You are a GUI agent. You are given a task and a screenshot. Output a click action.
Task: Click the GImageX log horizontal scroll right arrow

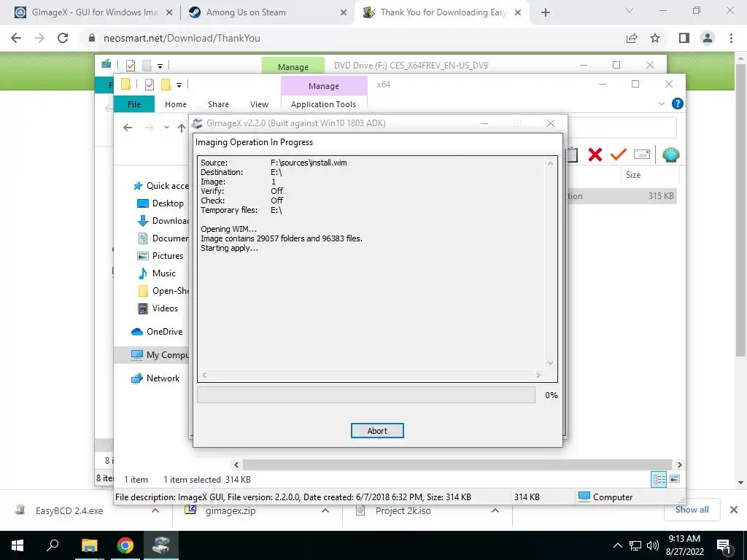538,376
